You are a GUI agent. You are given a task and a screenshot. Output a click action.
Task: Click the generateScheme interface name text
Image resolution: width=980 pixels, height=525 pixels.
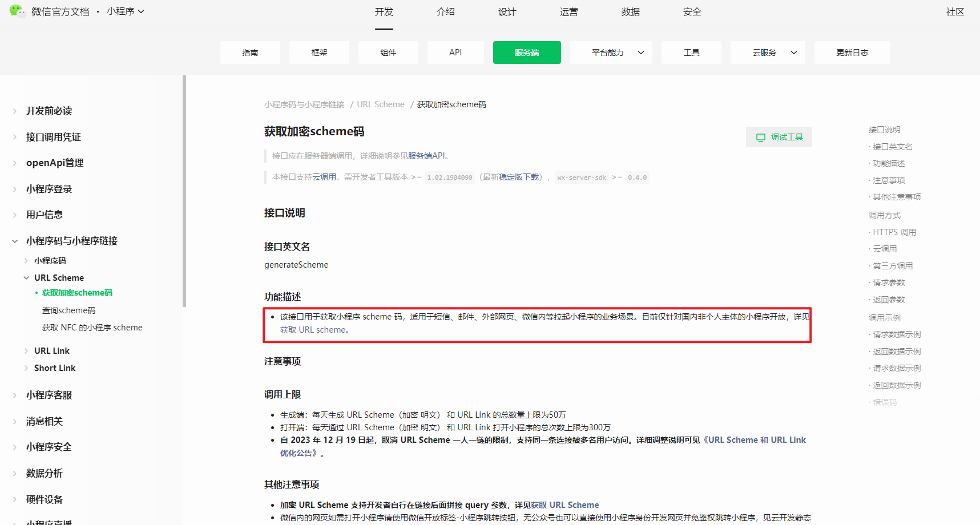click(296, 265)
